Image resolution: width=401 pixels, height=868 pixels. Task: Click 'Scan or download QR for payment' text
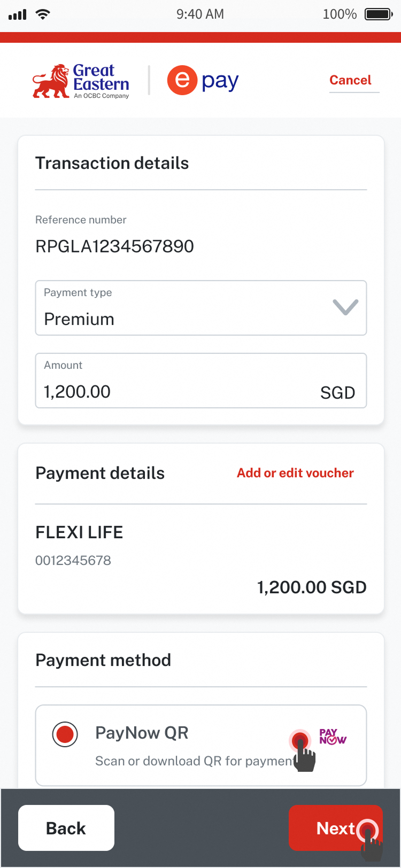pos(192,761)
